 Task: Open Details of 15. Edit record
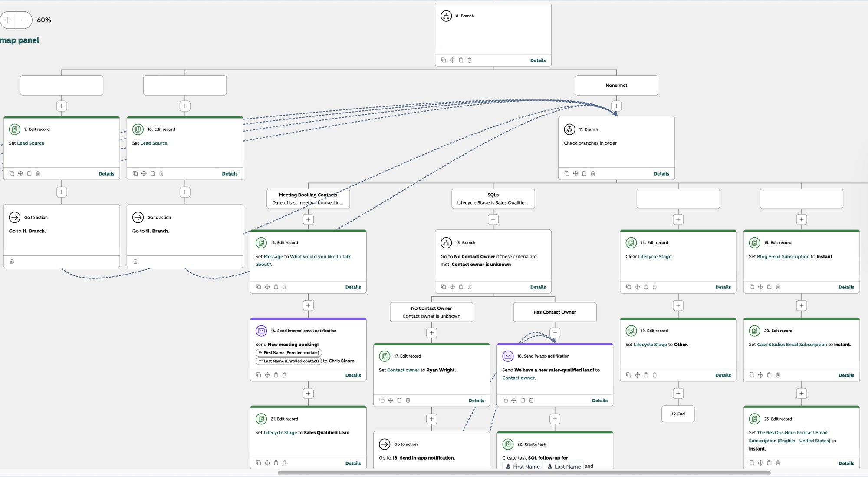pos(846,287)
